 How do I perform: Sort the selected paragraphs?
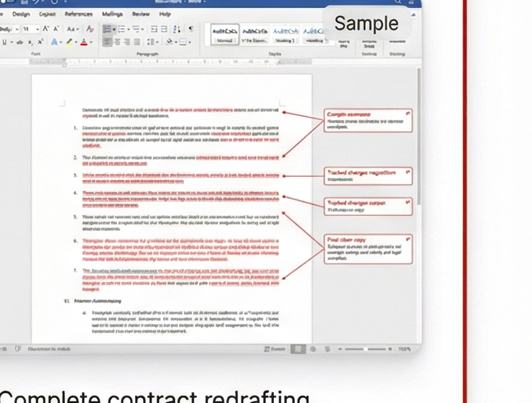tap(176, 30)
